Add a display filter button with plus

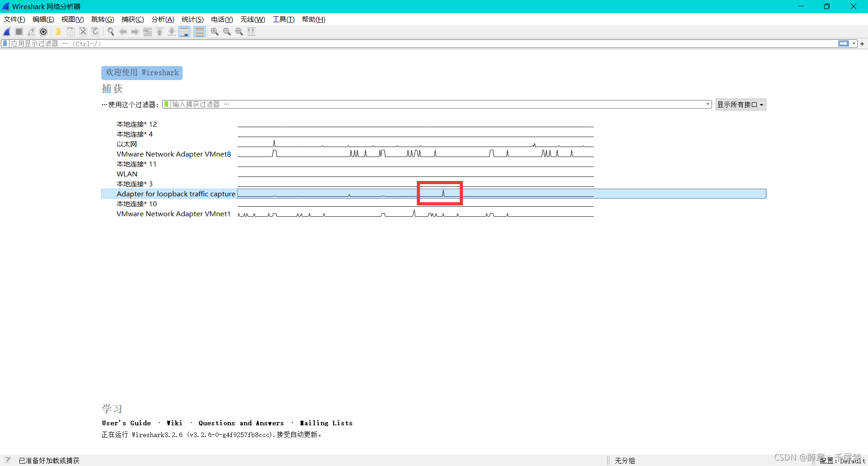pyautogui.click(x=862, y=44)
